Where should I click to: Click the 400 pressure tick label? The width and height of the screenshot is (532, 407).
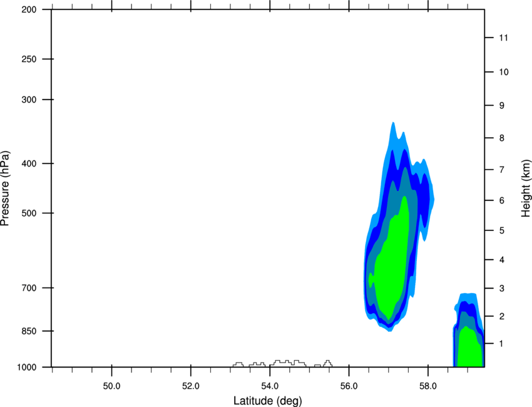tap(29, 163)
